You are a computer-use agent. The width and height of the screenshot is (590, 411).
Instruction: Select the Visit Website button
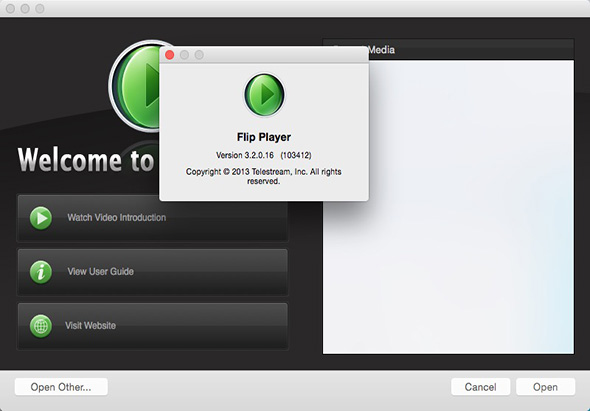(x=152, y=326)
